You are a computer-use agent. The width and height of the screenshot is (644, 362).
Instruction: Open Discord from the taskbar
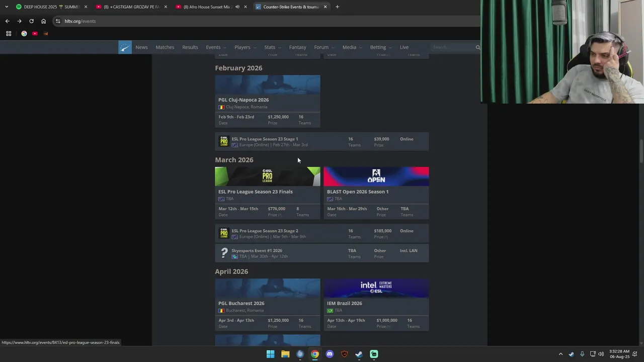[330, 354]
